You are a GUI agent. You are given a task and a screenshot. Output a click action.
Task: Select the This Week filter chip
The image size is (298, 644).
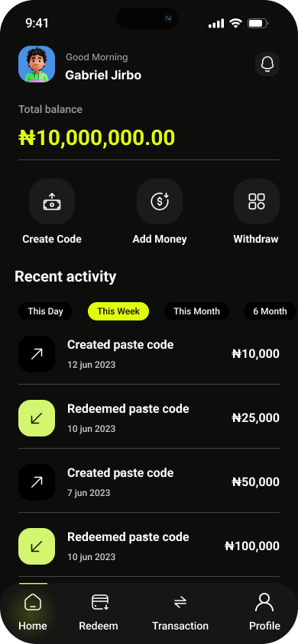point(118,311)
